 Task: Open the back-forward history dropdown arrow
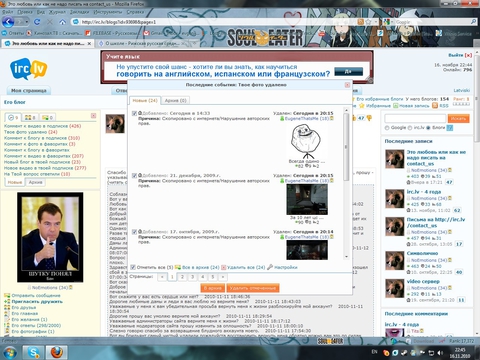[27, 22]
